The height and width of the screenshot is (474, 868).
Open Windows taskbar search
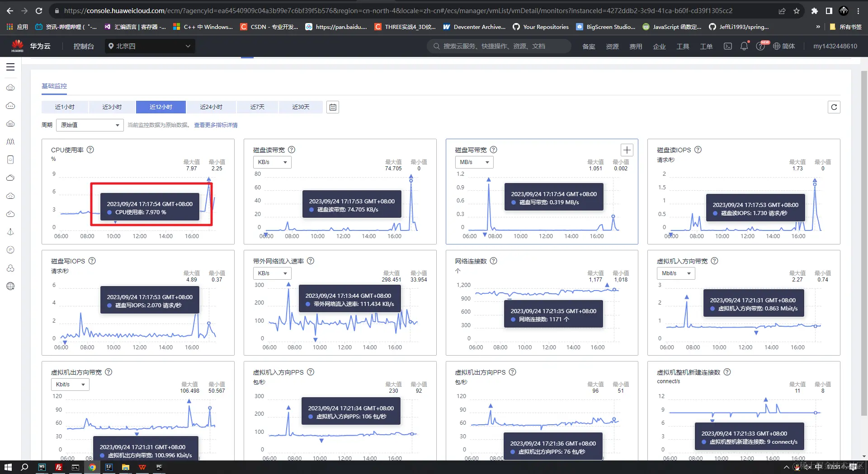pos(25,467)
